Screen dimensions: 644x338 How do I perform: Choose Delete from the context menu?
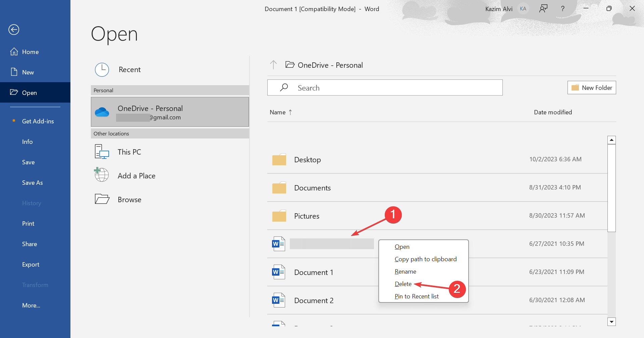pos(403,284)
